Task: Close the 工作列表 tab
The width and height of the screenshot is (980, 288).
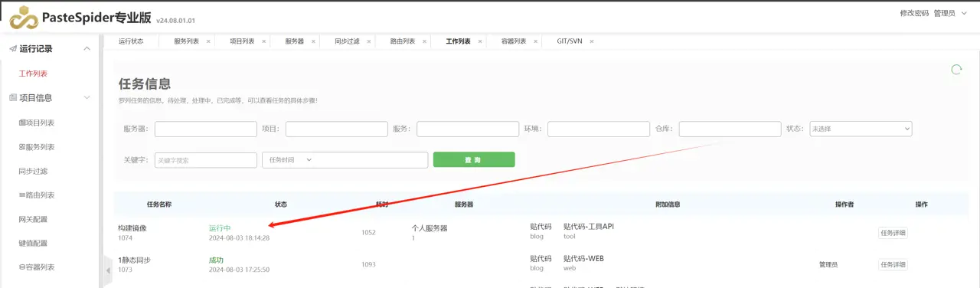Action: click(x=480, y=41)
